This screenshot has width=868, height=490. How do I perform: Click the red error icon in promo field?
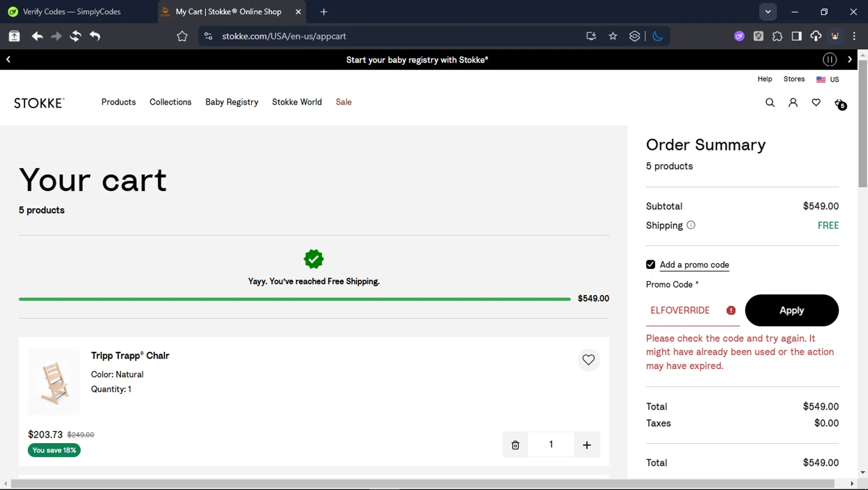pyautogui.click(x=731, y=311)
